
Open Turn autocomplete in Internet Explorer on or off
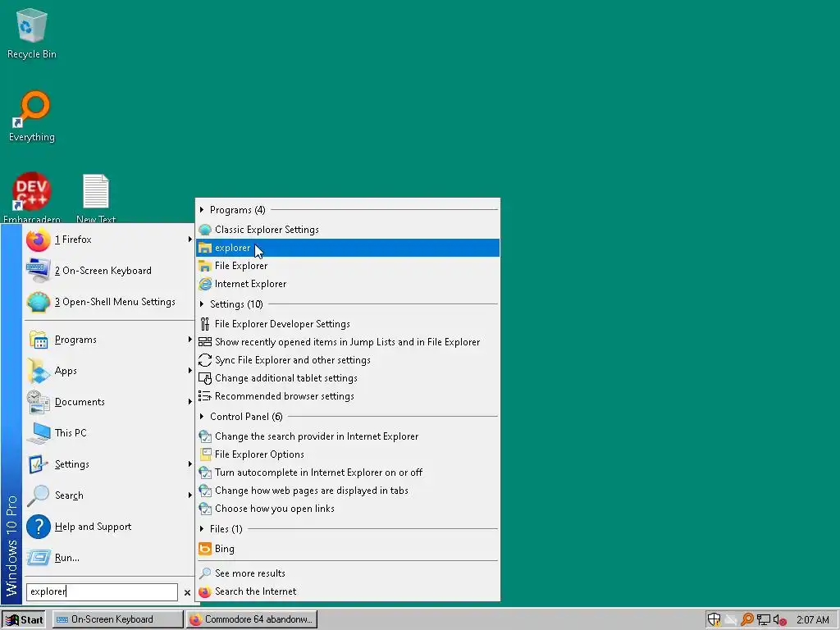point(348,472)
